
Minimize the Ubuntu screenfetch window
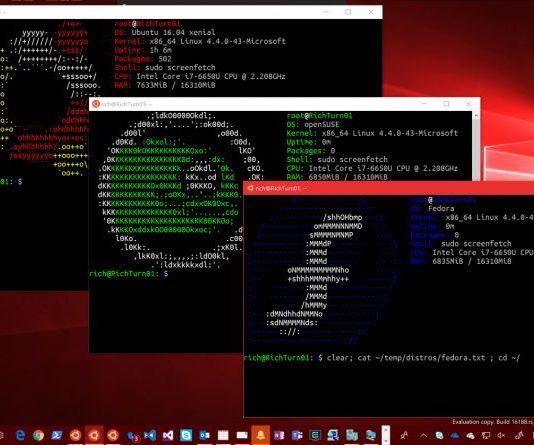326,12
